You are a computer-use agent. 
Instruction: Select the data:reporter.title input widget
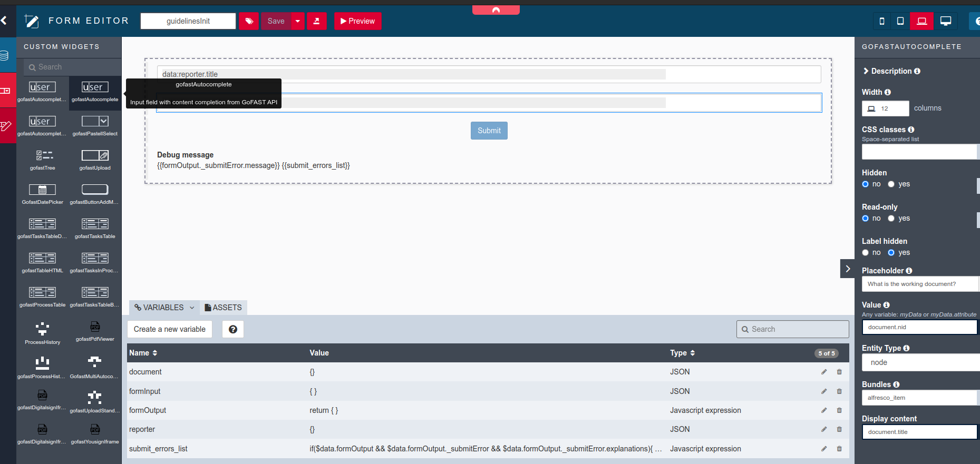click(489, 74)
